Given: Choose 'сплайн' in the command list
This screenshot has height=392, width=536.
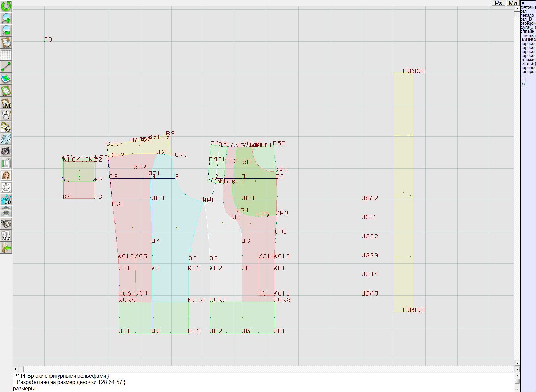Looking at the screenshot, I should [527, 31].
